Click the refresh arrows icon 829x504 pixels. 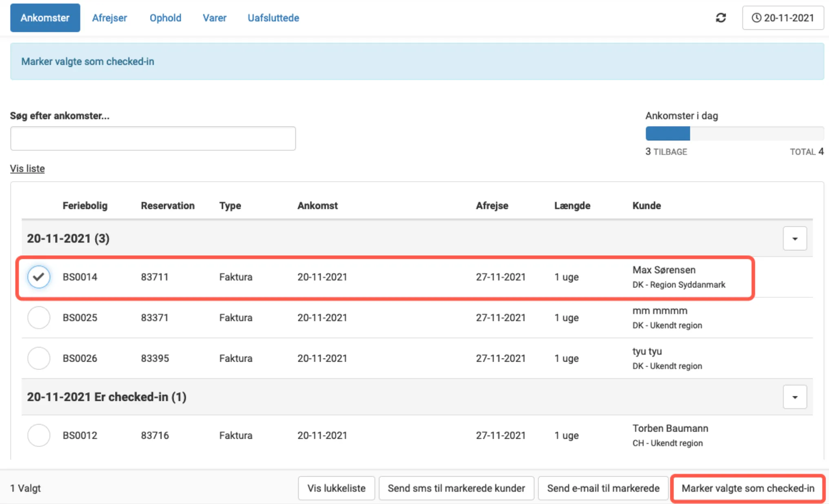click(x=720, y=18)
